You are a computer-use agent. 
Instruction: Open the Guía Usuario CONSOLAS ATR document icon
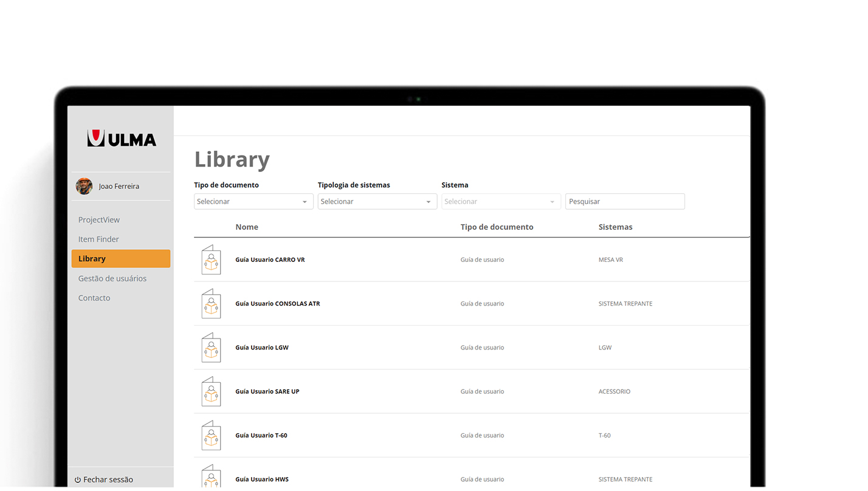(211, 303)
